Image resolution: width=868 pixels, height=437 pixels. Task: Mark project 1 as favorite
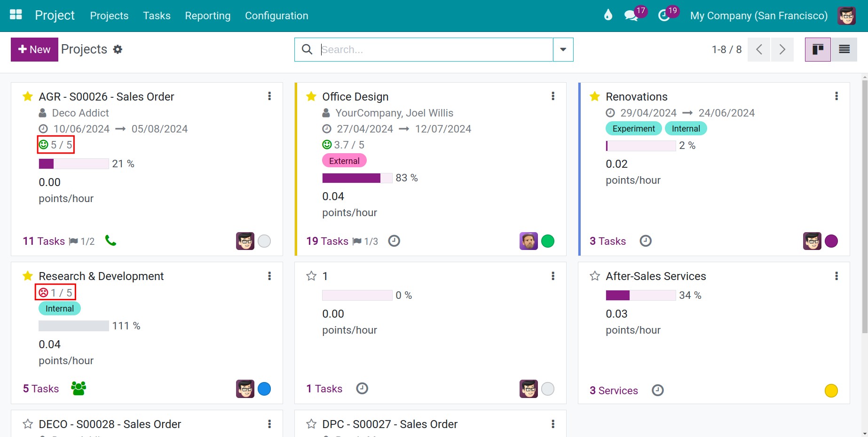point(311,276)
